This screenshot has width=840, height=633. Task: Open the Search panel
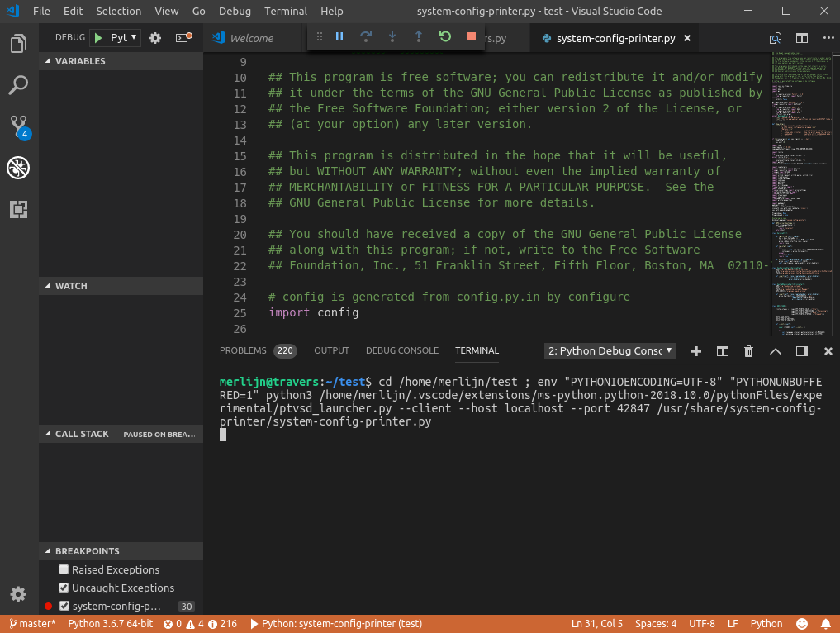[x=18, y=85]
